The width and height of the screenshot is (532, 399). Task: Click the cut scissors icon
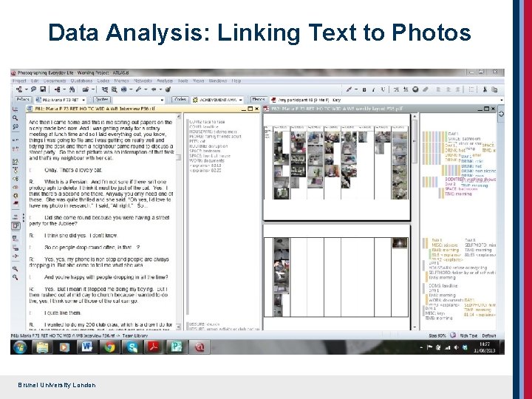click(x=485, y=89)
